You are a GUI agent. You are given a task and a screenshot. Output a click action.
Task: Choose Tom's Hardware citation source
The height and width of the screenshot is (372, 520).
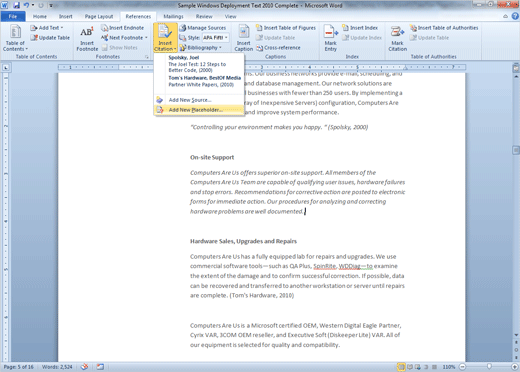click(x=199, y=81)
